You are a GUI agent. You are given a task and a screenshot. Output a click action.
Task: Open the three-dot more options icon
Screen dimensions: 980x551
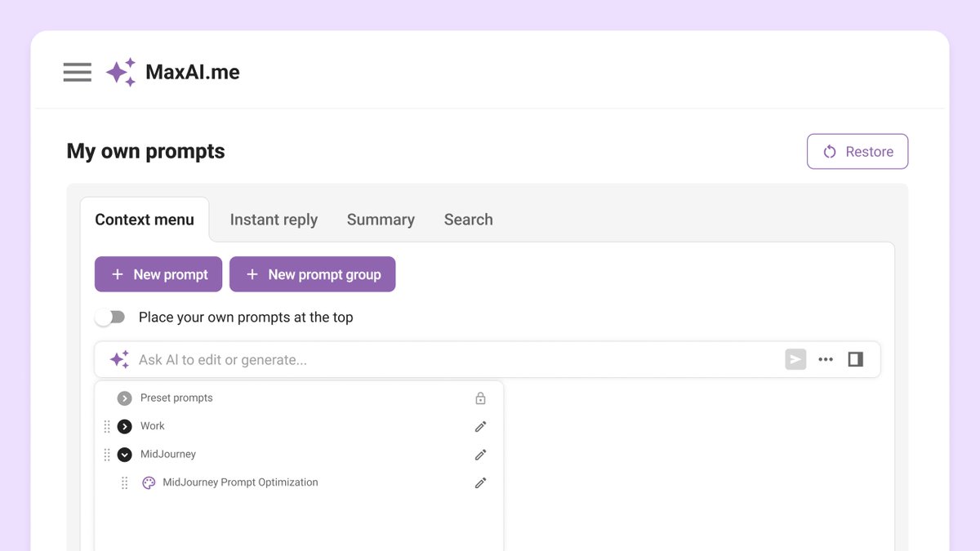click(826, 359)
